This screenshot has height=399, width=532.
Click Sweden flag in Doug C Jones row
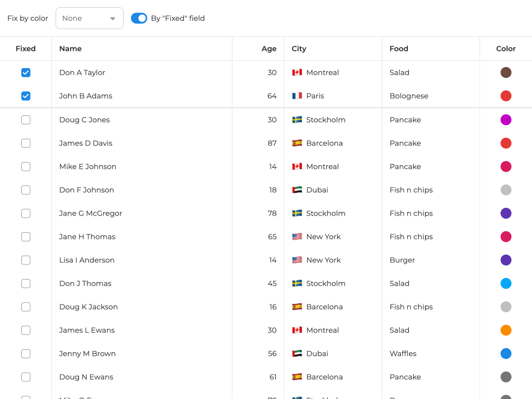pyautogui.click(x=297, y=120)
